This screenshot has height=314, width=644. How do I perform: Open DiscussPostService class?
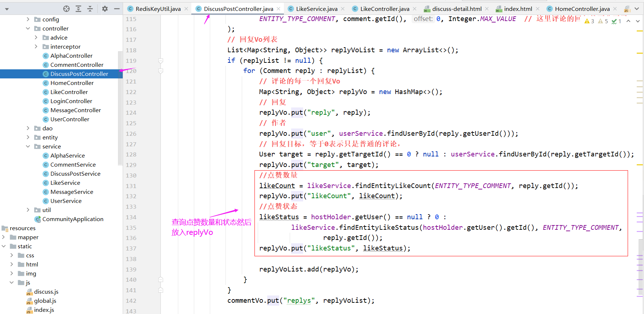75,174
